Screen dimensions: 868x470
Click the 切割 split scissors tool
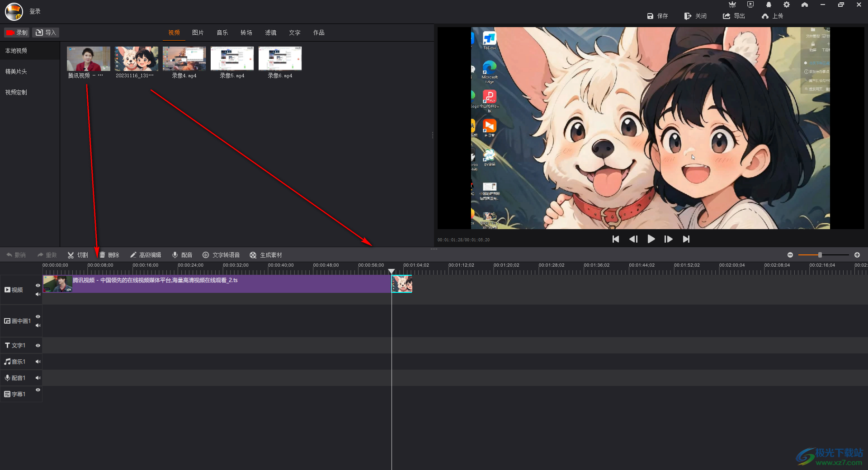[x=78, y=255]
